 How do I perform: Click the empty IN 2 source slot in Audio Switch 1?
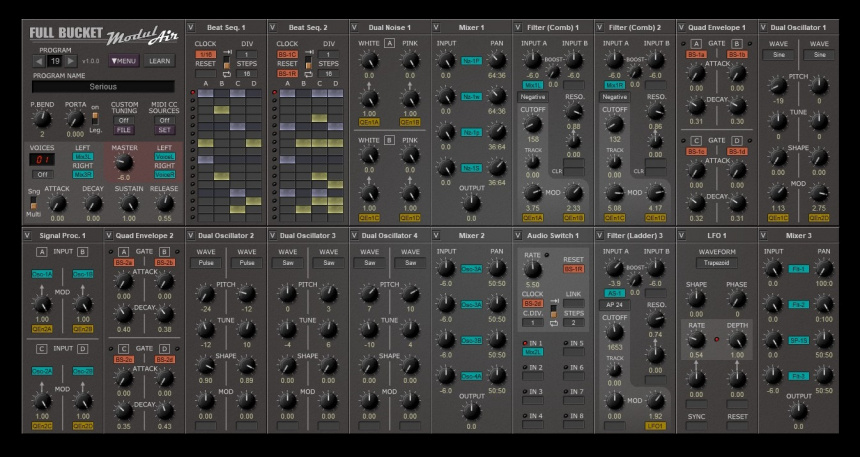point(533,376)
